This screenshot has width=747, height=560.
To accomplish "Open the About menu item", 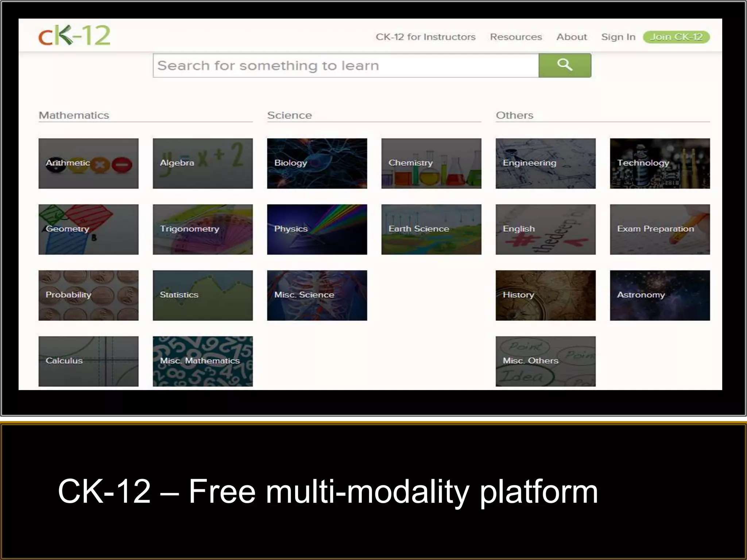I will click(x=572, y=37).
